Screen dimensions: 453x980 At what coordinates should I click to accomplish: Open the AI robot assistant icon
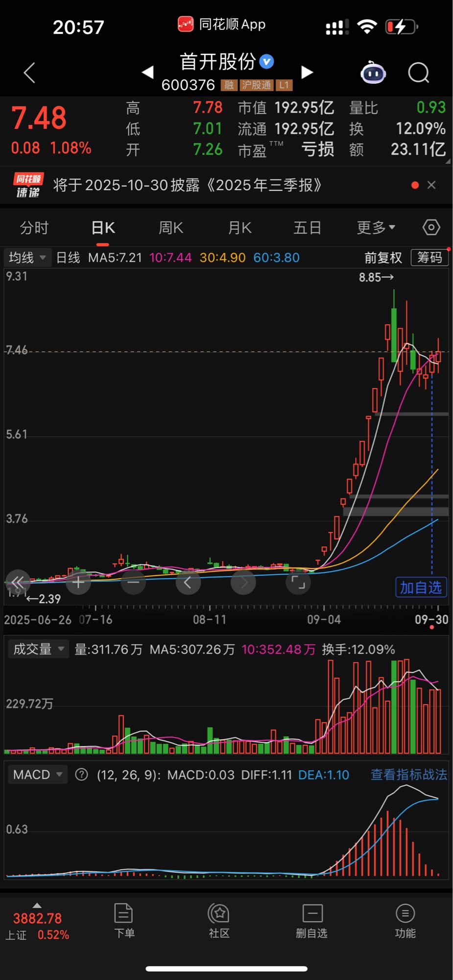point(373,73)
